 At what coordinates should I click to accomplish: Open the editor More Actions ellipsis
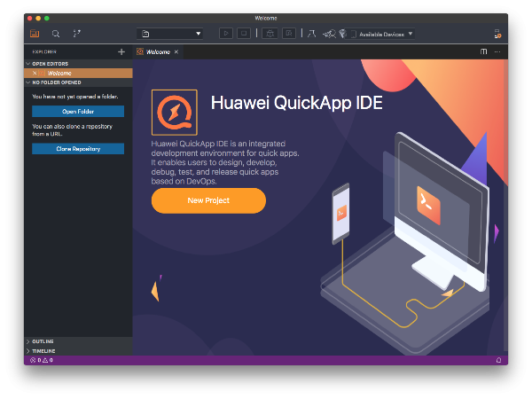pyautogui.click(x=497, y=52)
